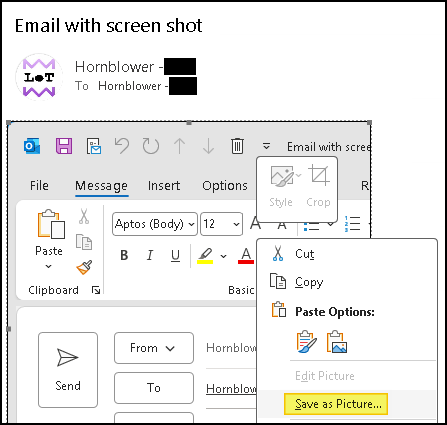Open the bullets list dropdown arrow
Viewport: 447px width, 425px height.
(x=331, y=224)
